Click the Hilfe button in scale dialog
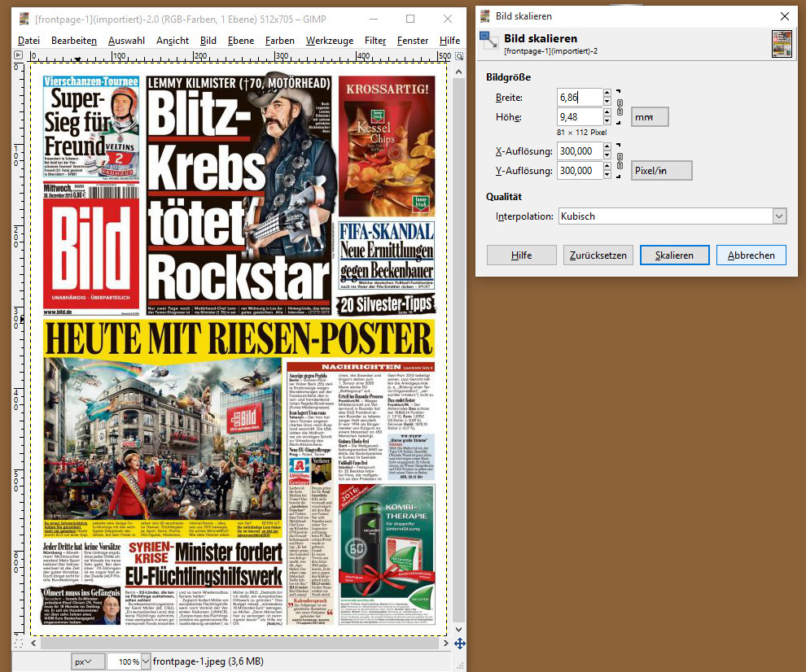Image resolution: width=806 pixels, height=672 pixels. coord(522,255)
